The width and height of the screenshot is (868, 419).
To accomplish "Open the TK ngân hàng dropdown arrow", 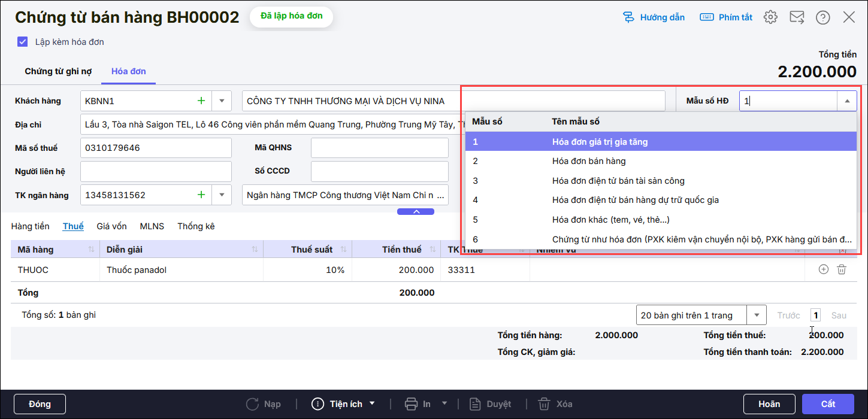I will click(x=222, y=195).
